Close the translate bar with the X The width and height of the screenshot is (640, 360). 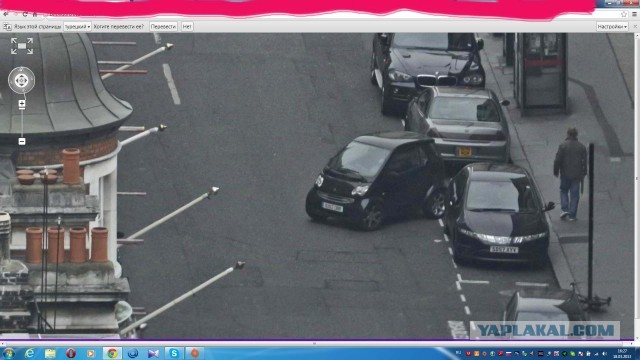click(x=635, y=27)
